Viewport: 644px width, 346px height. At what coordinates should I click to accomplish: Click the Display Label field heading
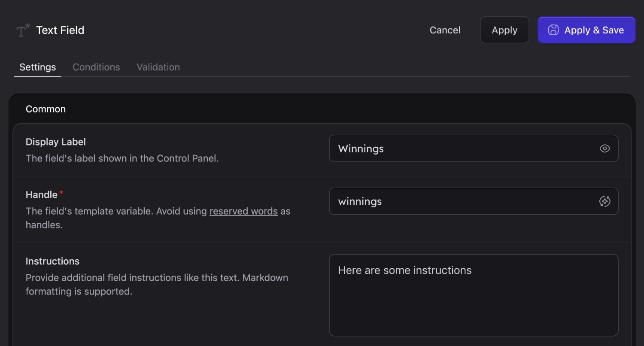[x=56, y=142]
